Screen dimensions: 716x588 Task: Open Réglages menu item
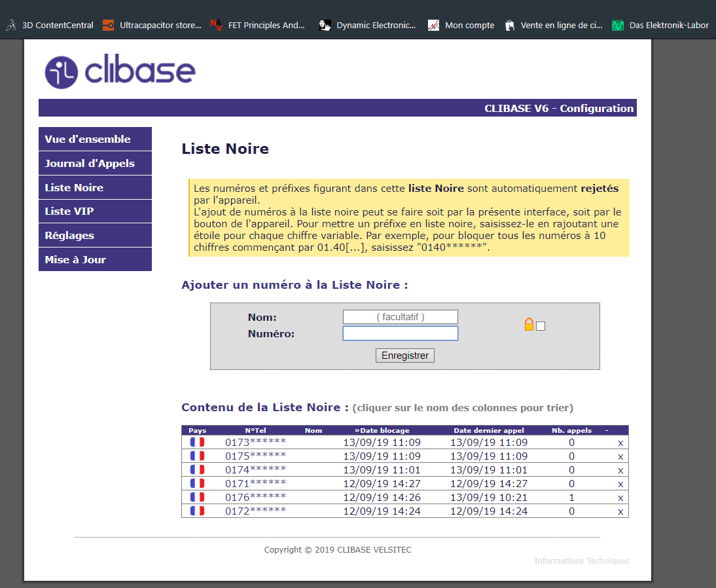(95, 235)
